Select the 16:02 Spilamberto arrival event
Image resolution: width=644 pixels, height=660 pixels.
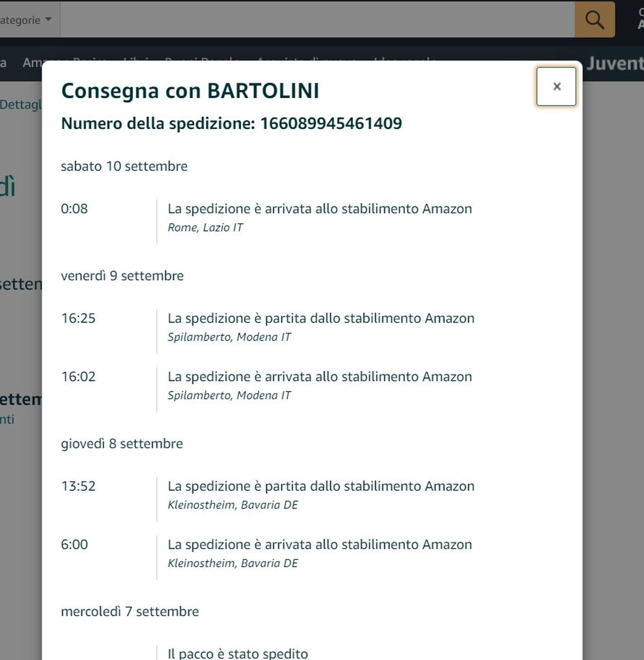pyautogui.click(x=319, y=377)
